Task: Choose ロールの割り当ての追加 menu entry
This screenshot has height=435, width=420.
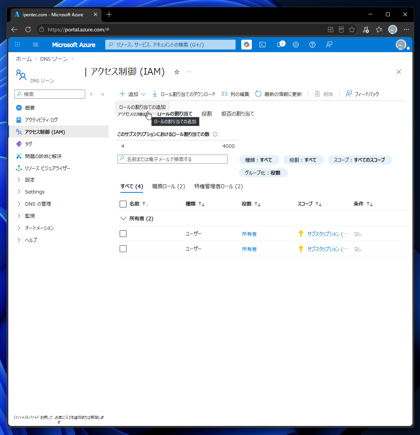Action: (142, 107)
